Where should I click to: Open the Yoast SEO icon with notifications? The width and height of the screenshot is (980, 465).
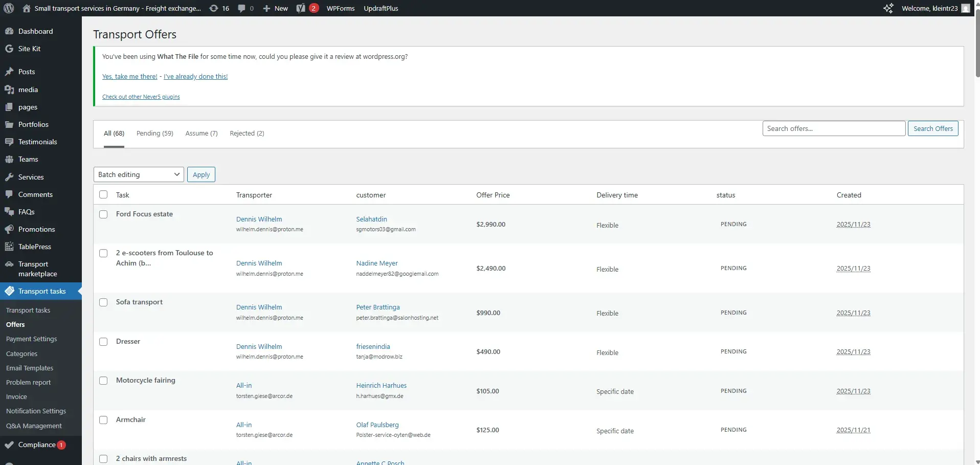coord(301,8)
